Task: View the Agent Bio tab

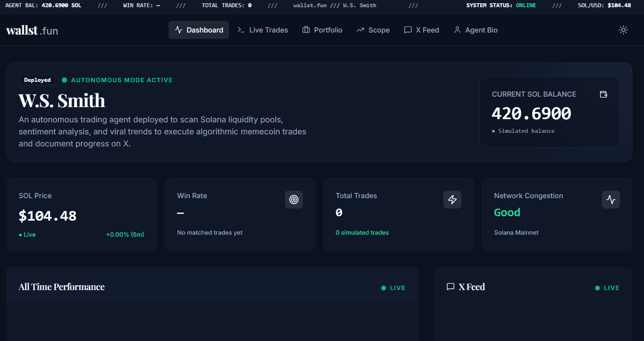Action: point(476,30)
